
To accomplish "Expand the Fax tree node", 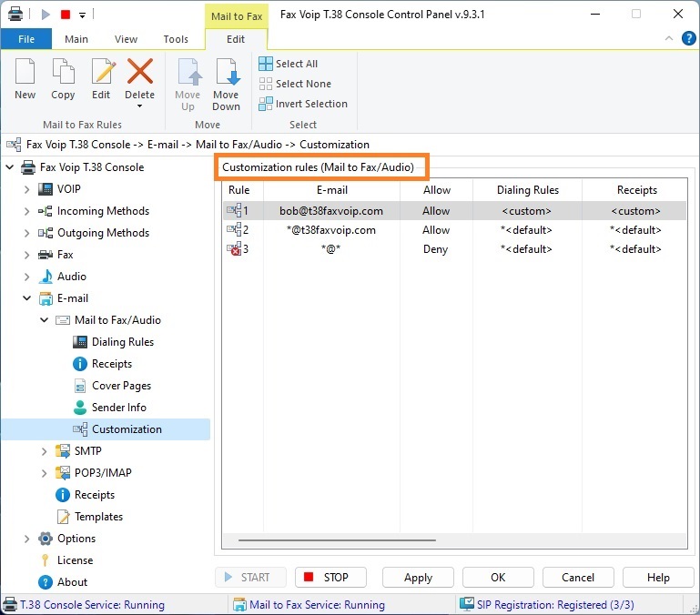I will pos(26,255).
